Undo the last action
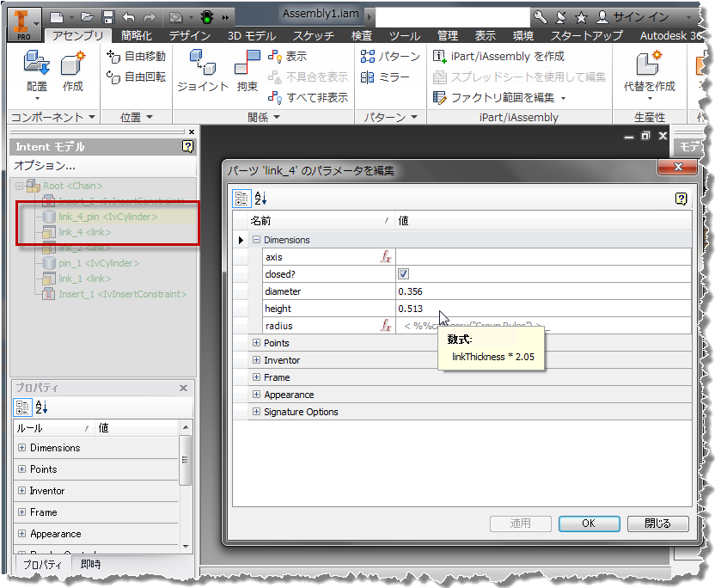715x588 pixels. pyautogui.click(x=129, y=18)
